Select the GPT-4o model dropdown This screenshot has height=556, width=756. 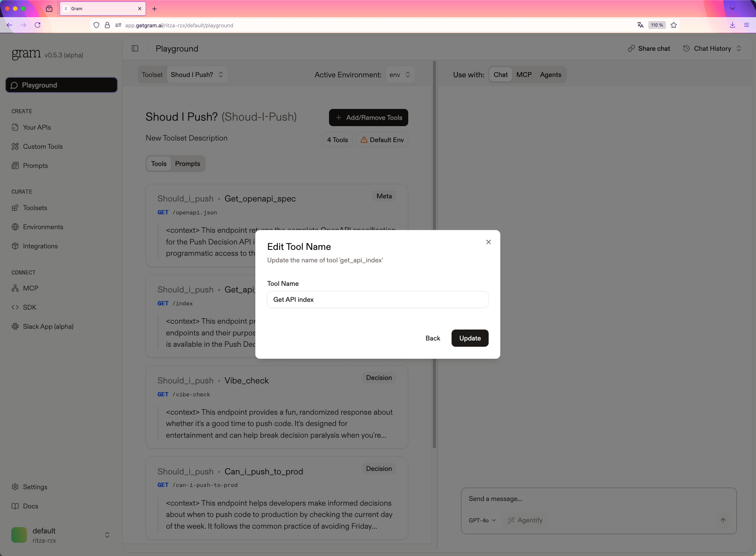click(x=482, y=520)
